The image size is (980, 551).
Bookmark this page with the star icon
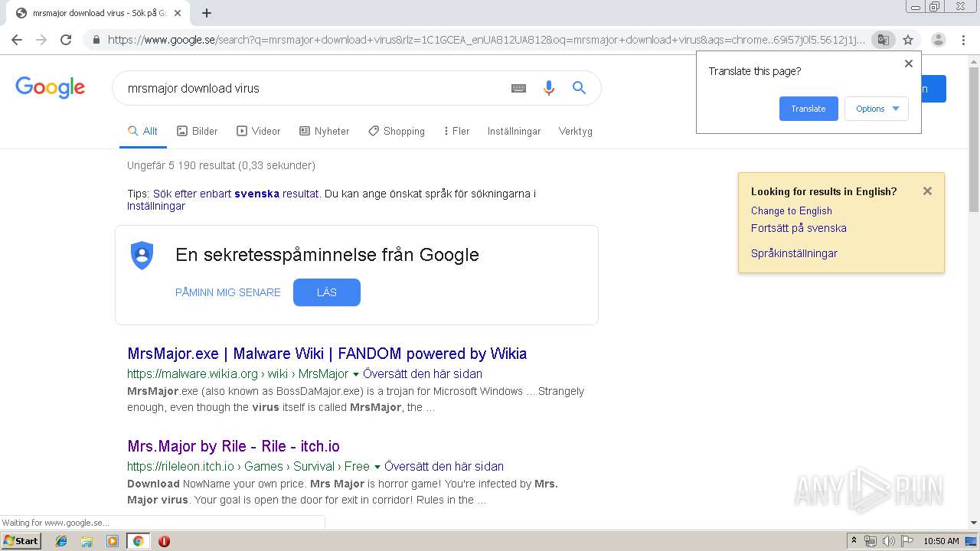(908, 40)
